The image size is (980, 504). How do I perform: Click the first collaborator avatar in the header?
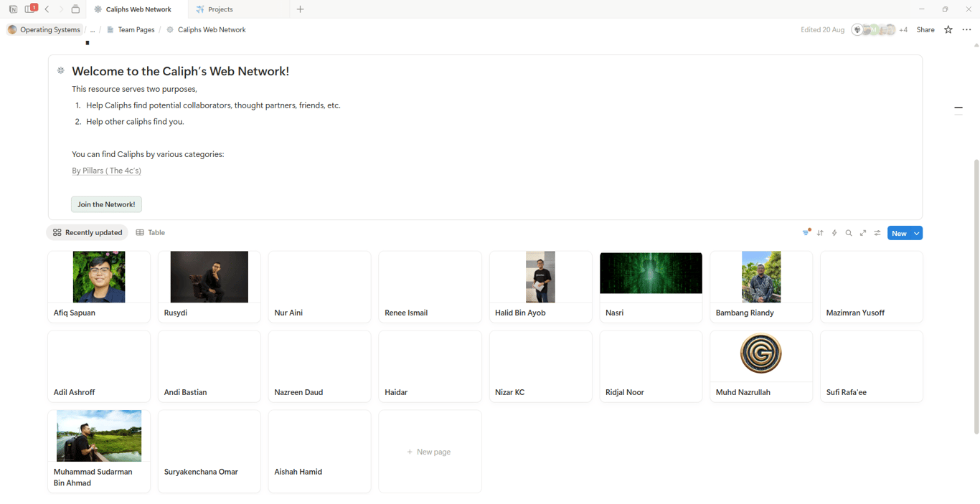click(x=857, y=29)
